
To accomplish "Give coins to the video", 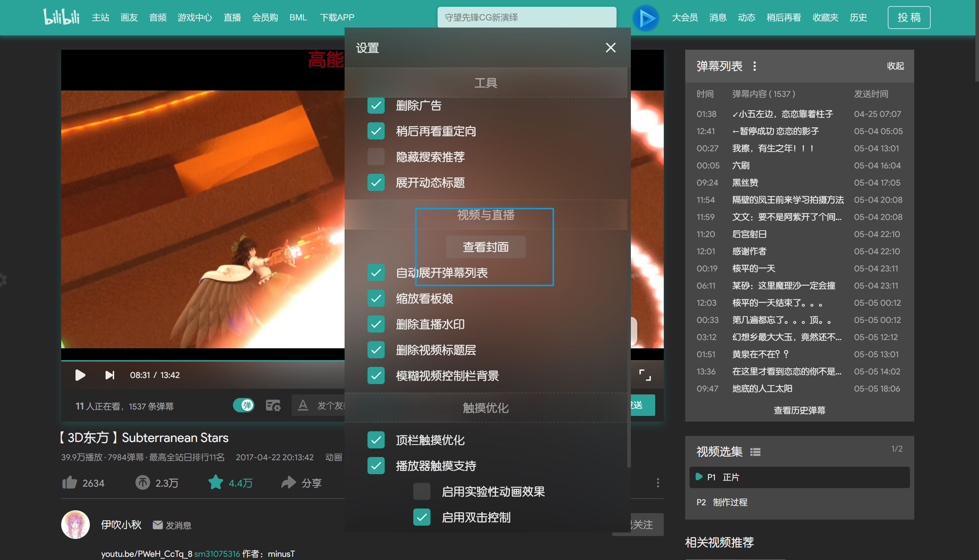I will coord(142,482).
